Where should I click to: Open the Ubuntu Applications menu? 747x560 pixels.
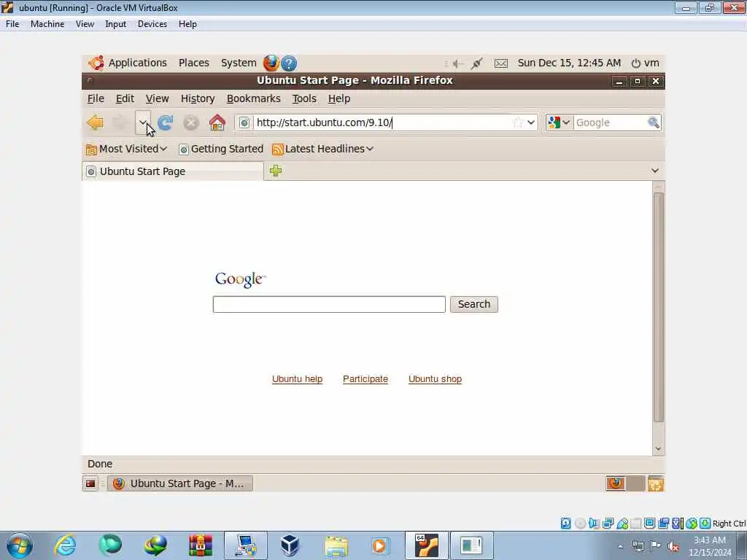coord(128,63)
